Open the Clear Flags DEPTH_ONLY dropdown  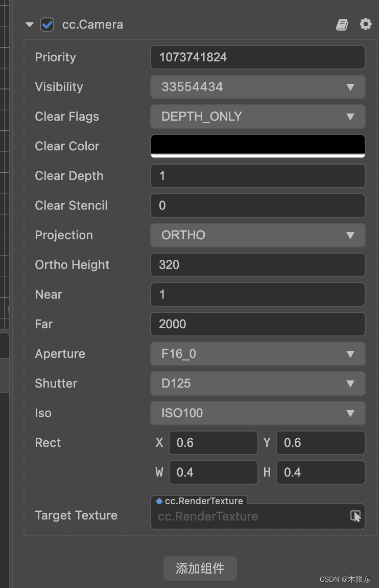point(257,117)
